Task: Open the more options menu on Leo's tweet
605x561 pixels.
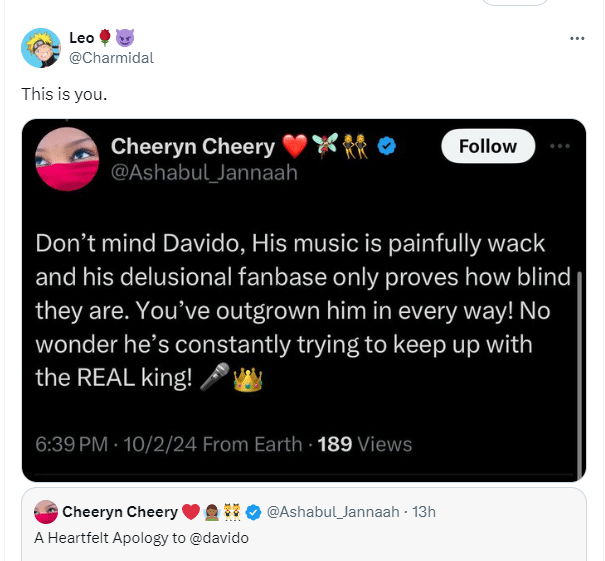Action: click(x=576, y=38)
